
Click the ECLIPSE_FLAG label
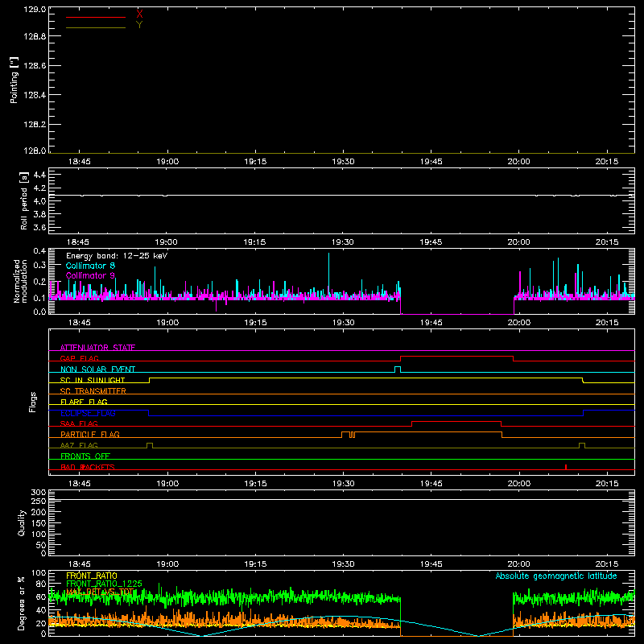pos(88,413)
